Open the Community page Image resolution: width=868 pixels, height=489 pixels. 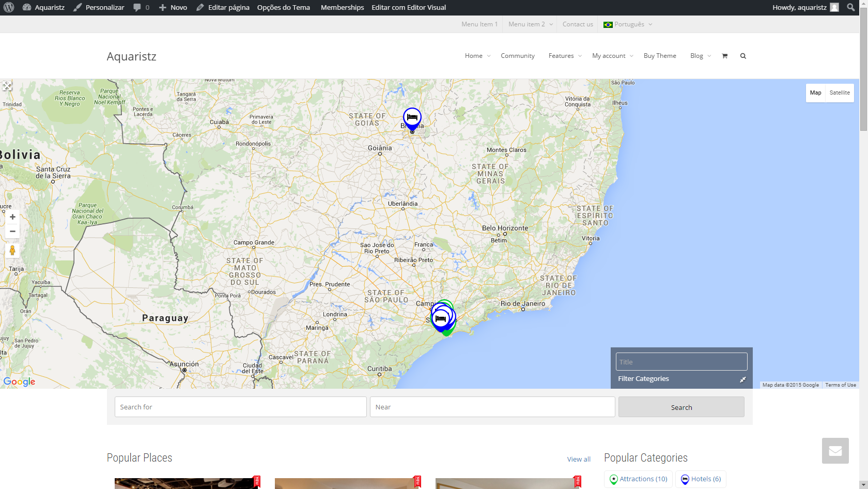tap(518, 56)
